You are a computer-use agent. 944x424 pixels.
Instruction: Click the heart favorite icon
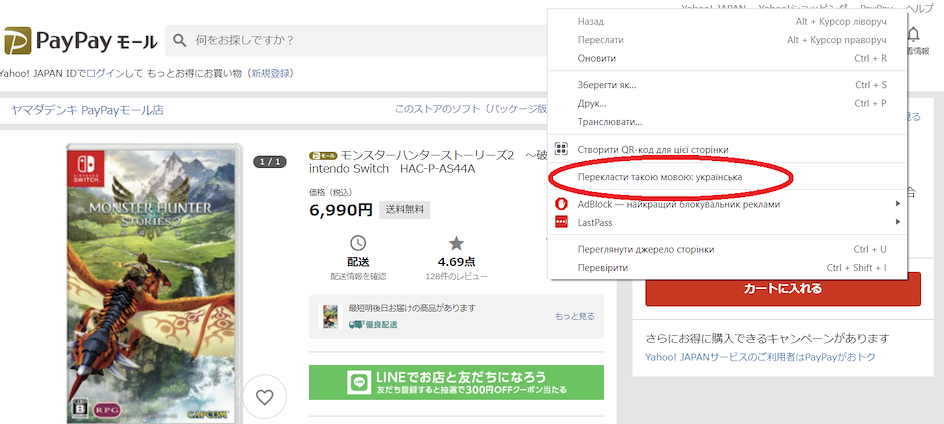point(265,397)
